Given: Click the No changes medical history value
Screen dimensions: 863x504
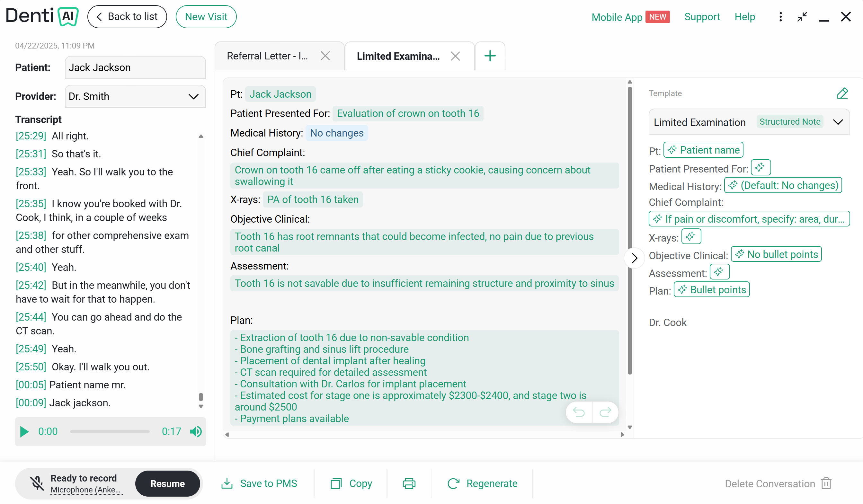Looking at the screenshot, I should 337,133.
